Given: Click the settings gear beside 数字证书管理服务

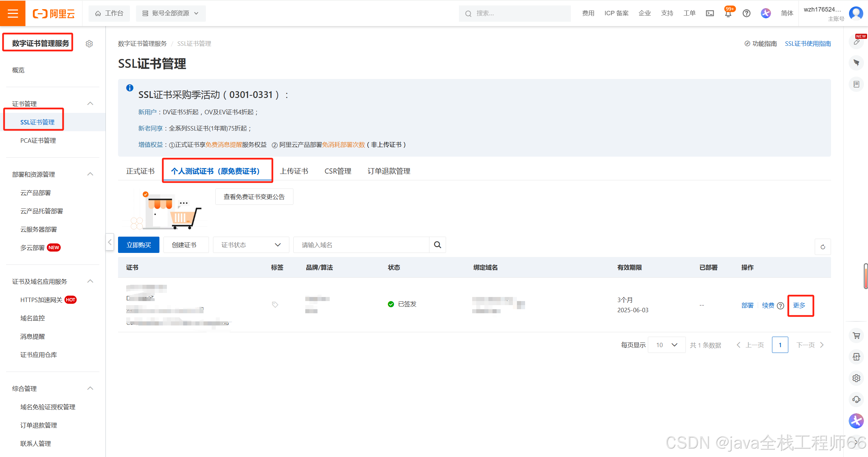Looking at the screenshot, I should [89, 43].
